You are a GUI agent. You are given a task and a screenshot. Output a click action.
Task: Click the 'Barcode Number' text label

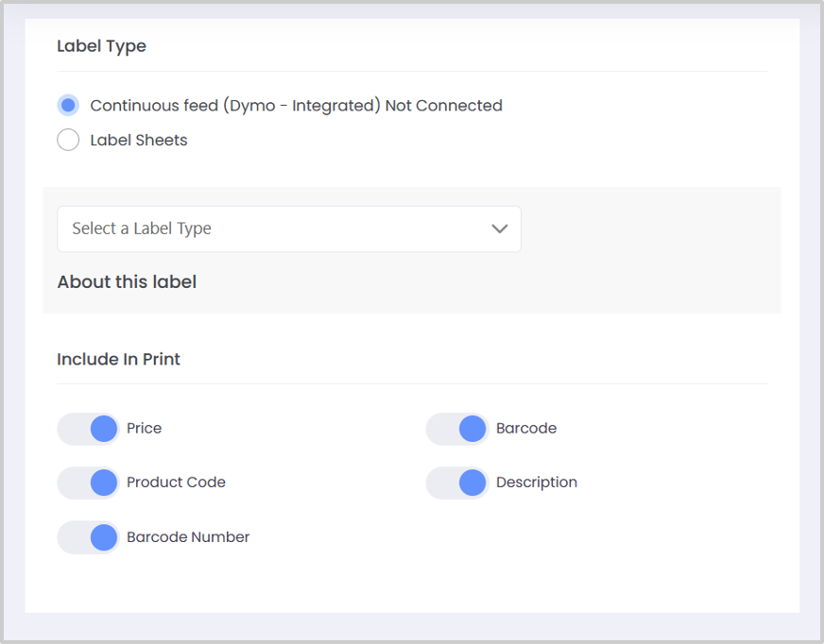coord(188,537)
